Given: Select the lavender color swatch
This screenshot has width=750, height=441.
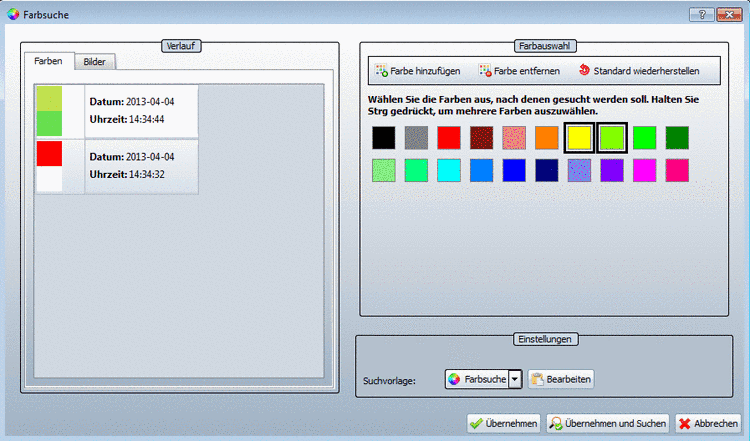Looking at the screenshot, I should (579, 170).
